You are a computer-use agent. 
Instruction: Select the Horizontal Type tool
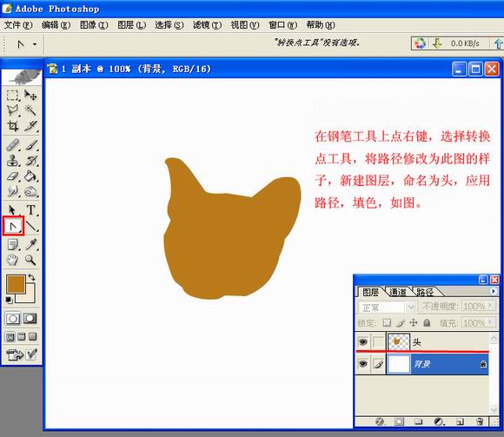[x=31, y=210]
